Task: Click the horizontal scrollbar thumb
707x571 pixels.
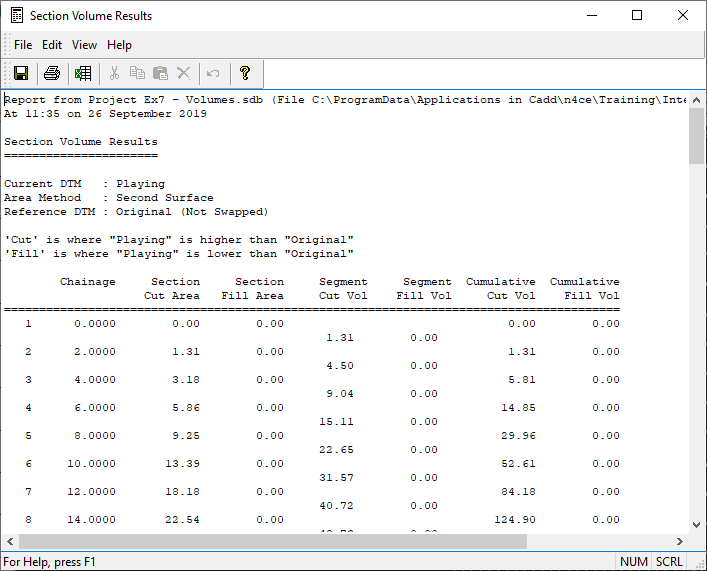Action: pos(273,541)
